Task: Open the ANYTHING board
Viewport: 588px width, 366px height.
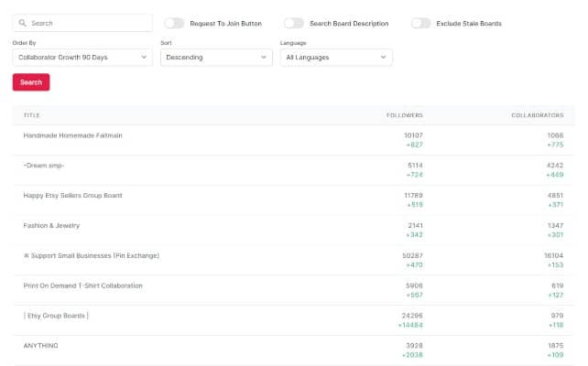Action: pos(40,345)
